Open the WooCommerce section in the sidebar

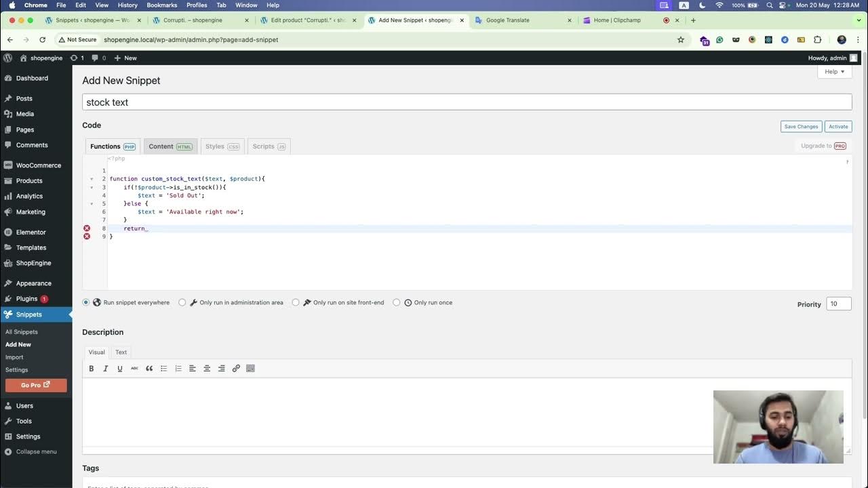click(x=38, y=165)
